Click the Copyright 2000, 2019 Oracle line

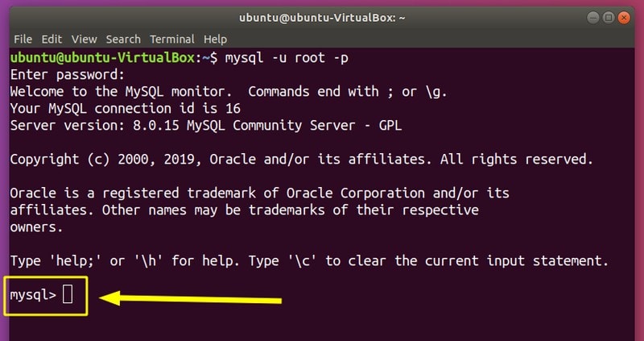(x=302, y=159)
